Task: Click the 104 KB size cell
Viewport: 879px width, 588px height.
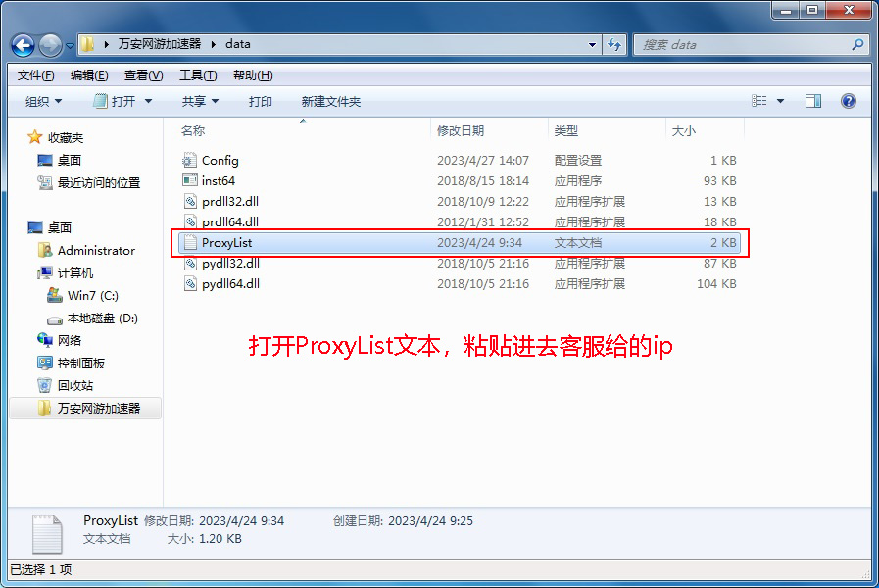Action: [716, 283]
